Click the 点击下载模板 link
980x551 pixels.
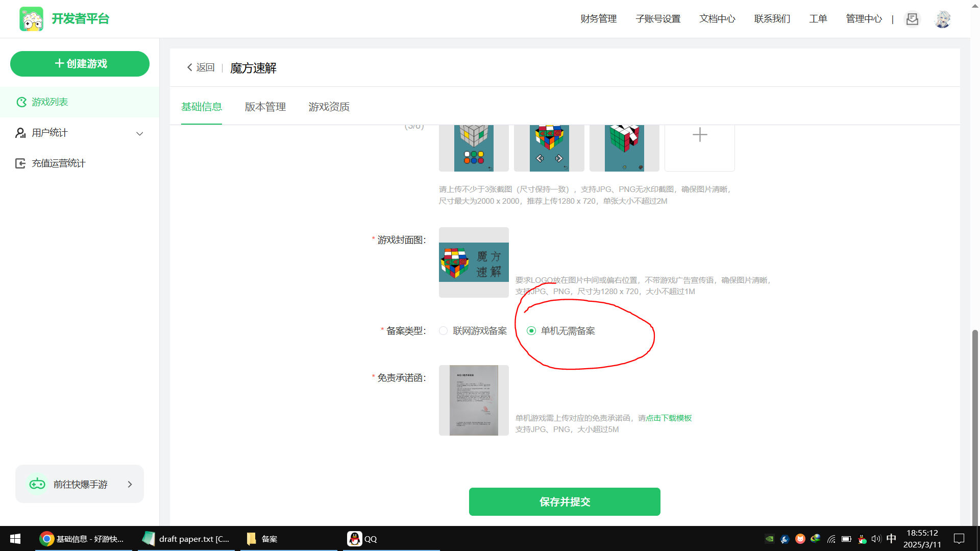669,418
